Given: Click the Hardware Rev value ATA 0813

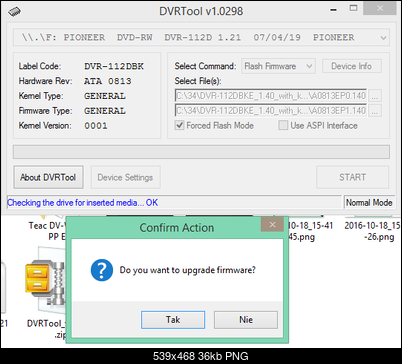Looking at the screenshot, I should (108, 81).
